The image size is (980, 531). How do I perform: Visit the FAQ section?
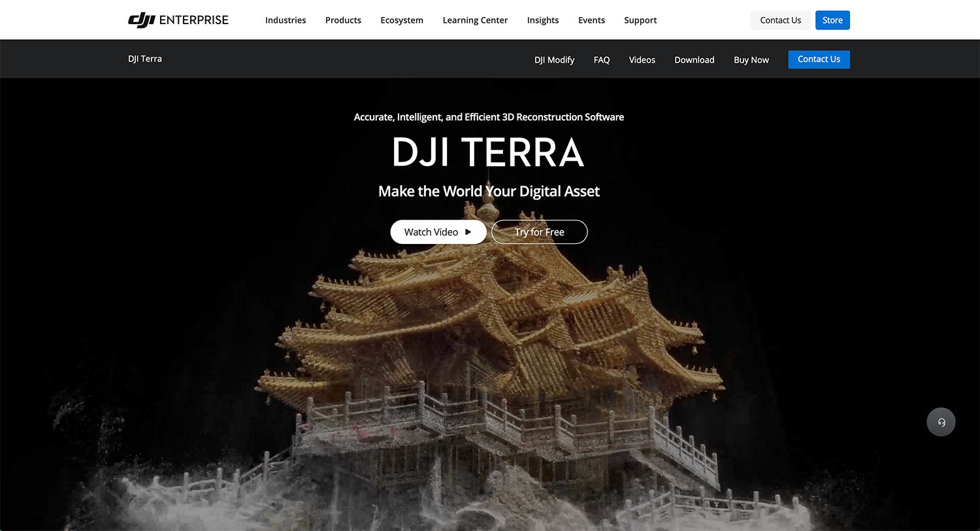point(601,60)
